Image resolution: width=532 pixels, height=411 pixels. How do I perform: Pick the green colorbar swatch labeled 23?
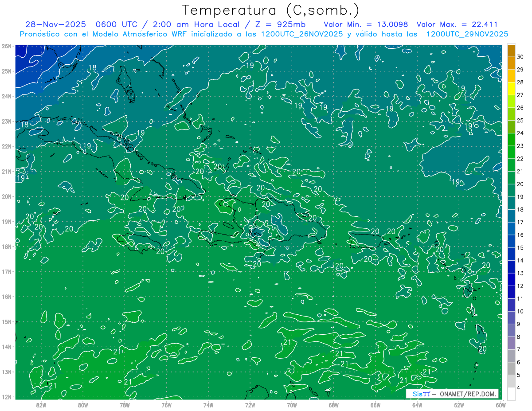pos(511,140)
